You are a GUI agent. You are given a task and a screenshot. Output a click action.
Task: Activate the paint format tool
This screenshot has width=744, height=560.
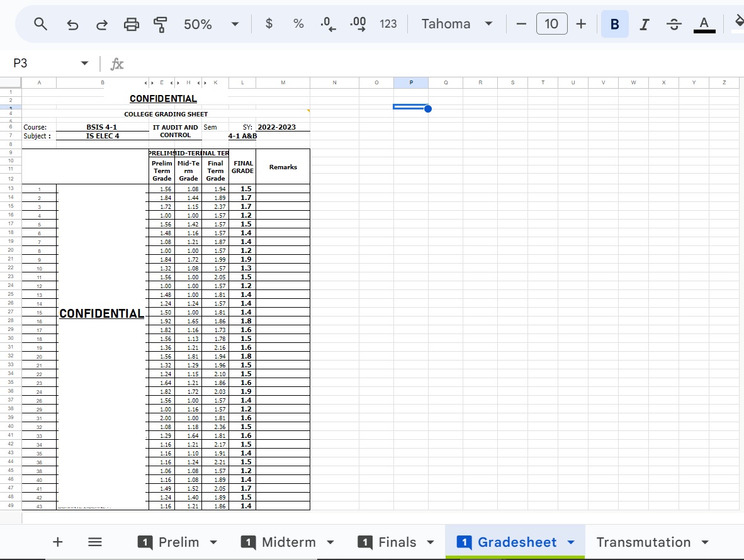point(161,24)
